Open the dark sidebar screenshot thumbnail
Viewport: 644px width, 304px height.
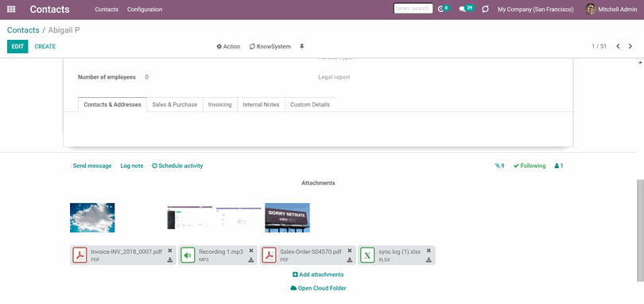[x=190, y=217]
